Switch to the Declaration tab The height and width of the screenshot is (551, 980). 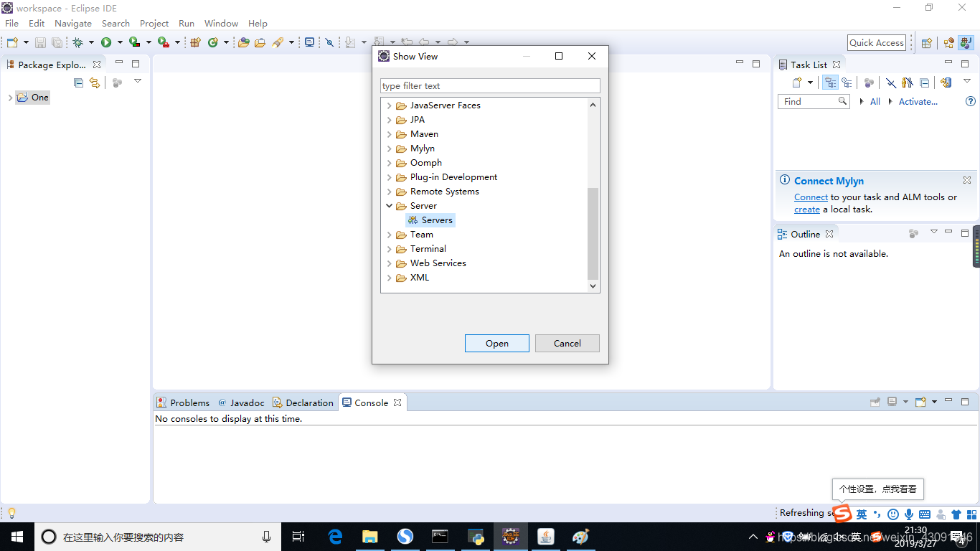303,402
